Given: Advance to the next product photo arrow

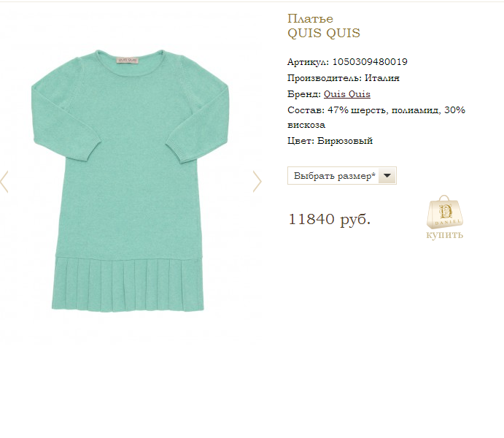Looking at the screenshot, I should pos(257,181).
